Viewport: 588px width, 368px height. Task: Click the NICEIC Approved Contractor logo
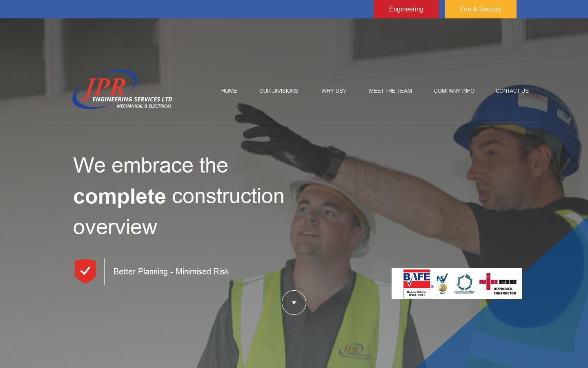pyautogui.click(x=498, y=283)
